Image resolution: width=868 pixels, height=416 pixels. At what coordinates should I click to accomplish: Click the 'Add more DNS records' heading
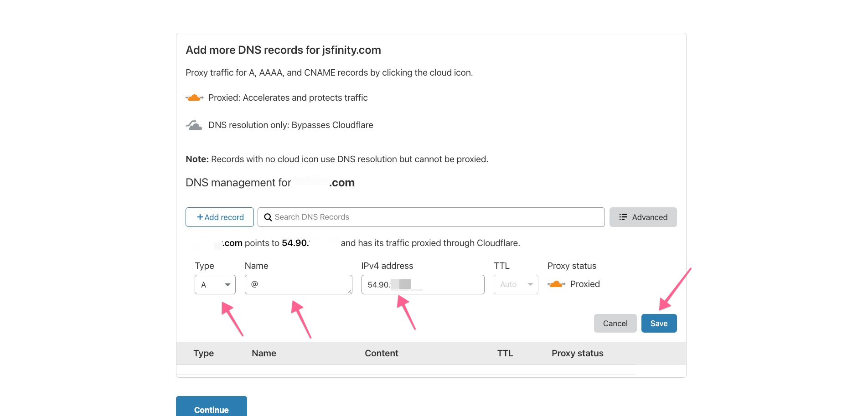click(x=283, y=50)
